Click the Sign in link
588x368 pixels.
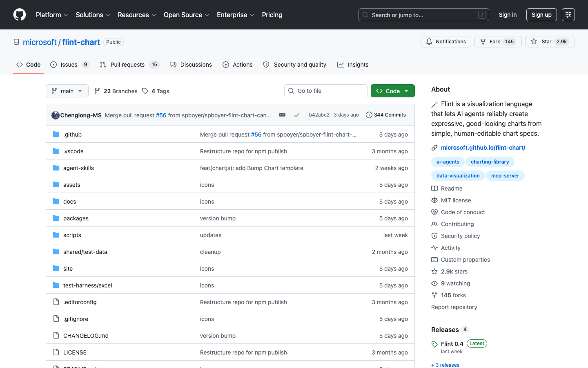click(508, 15)
